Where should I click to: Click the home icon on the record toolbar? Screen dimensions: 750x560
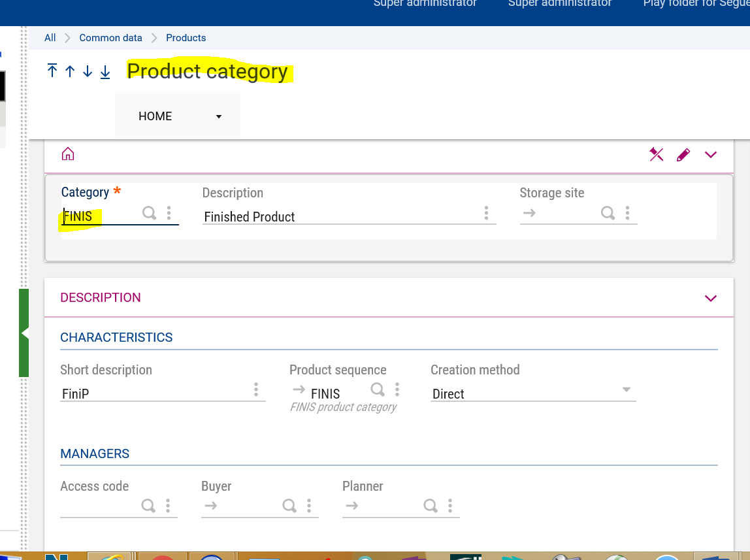[x=67, y=154]
